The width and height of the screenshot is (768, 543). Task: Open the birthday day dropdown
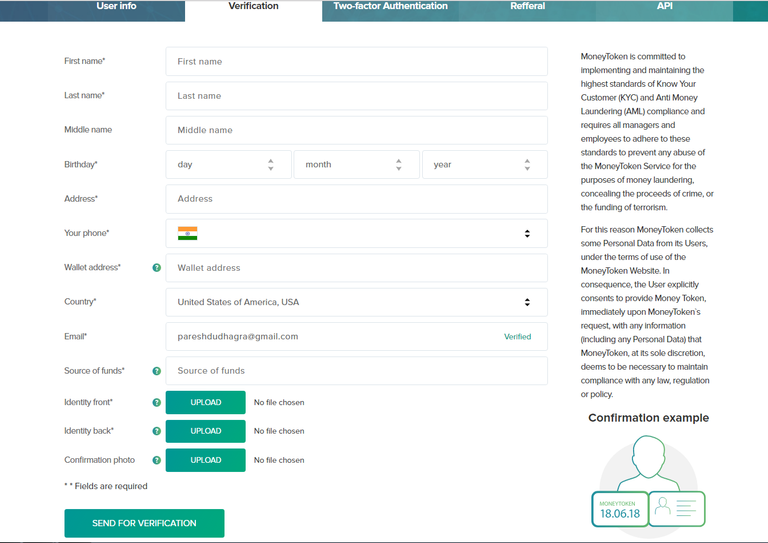coord(228,165)
